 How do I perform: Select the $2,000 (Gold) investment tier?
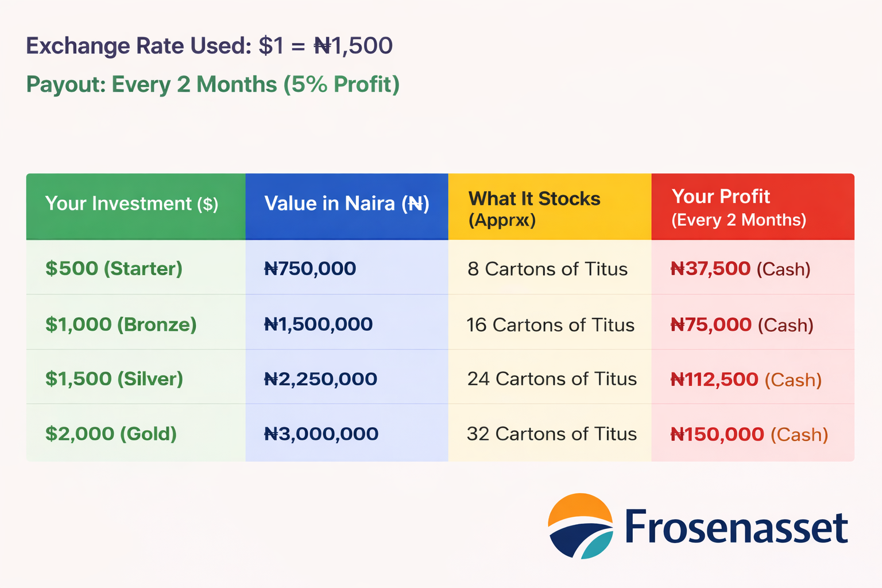tap(111, 434)
